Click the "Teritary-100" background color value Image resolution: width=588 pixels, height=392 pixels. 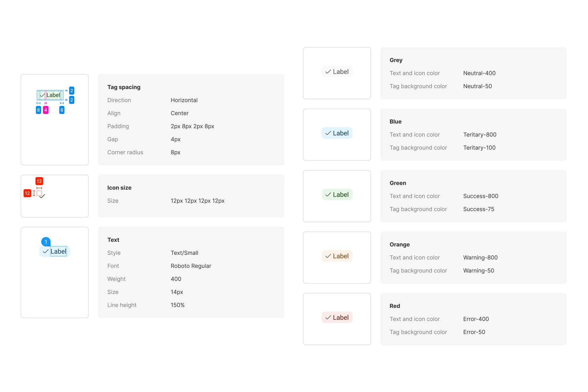point(479,148)
